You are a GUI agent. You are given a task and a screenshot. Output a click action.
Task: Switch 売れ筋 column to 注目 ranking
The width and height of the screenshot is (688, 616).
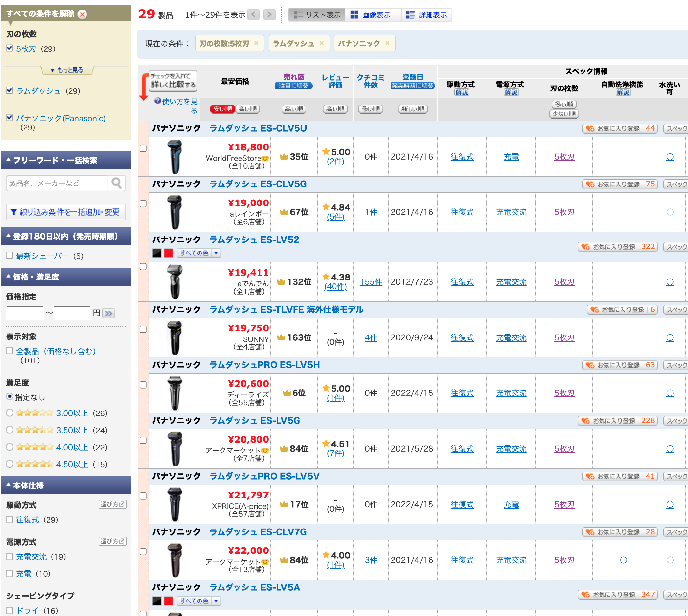(x=294, y=86)
